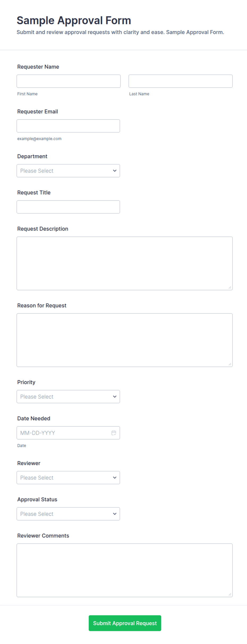Select the Requester Email field
Image resolution: width=247 pixels, height=644 pixels.
[x=68, y=126]
